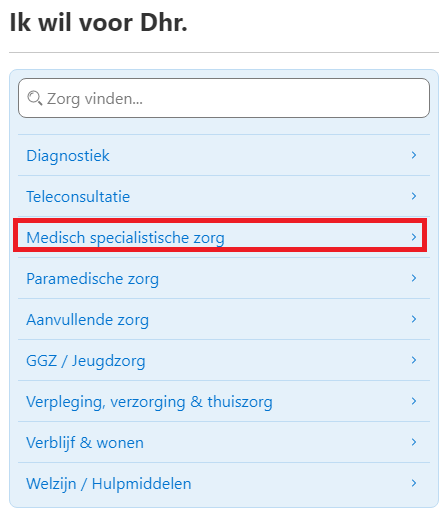Screen dimensions: 446x515
Task: Open Verpleging, verzorging & thuiszorg
Action: tap(224, 401)
